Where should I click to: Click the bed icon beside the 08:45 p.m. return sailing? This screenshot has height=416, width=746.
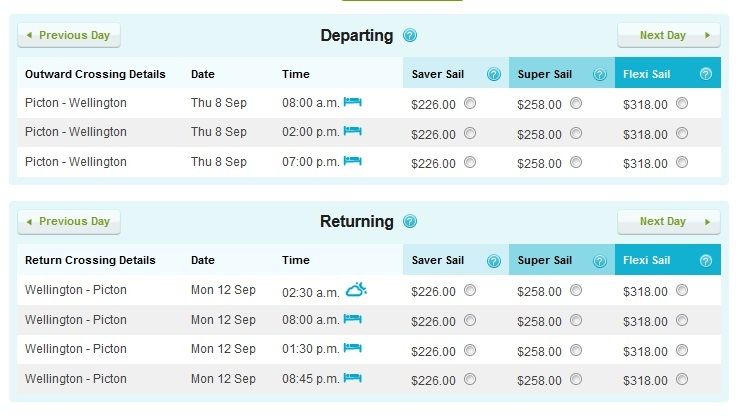click(353, 378)
